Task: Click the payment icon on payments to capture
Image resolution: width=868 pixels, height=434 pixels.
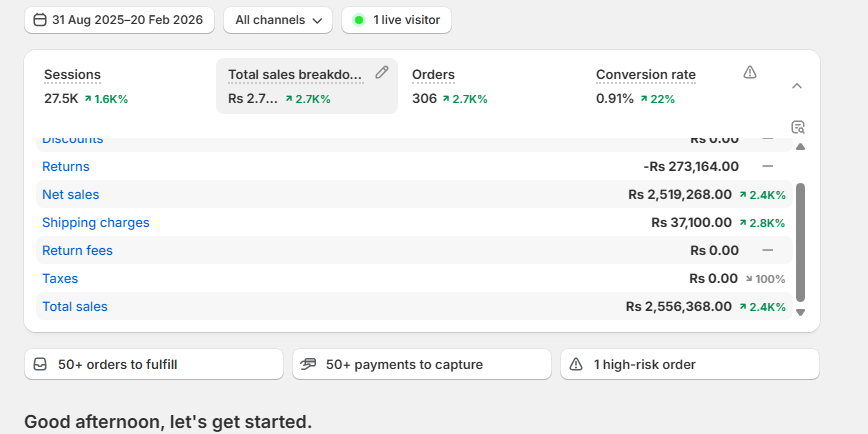Action: click(309, 365)
